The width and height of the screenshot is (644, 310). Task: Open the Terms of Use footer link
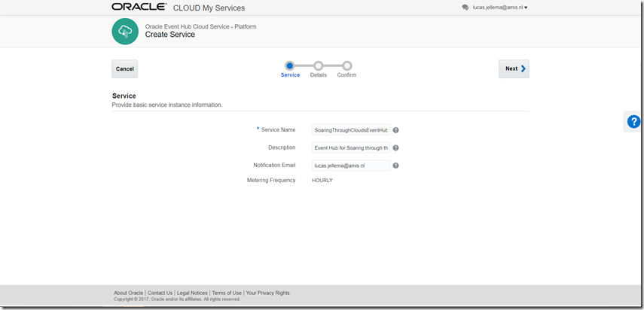click(x=227, y=293)
